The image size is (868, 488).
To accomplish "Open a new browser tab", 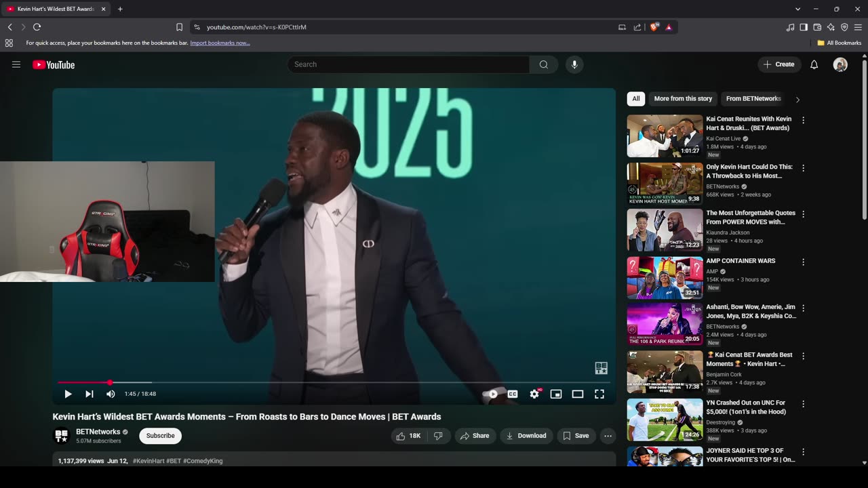I will click(x=120, y=9).
